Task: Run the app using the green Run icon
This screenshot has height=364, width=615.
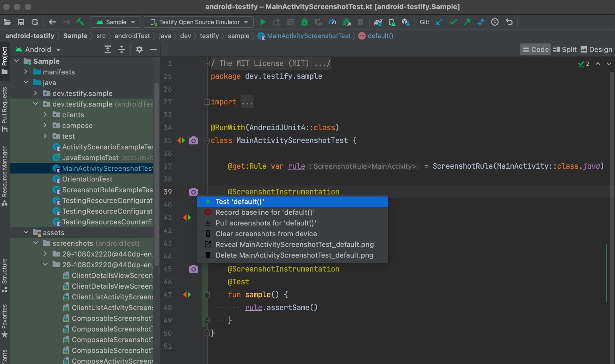Action: pos(263,22)
